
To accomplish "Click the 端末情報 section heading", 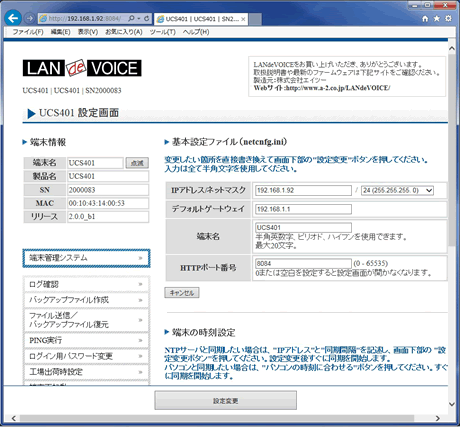I will (48, 142).
